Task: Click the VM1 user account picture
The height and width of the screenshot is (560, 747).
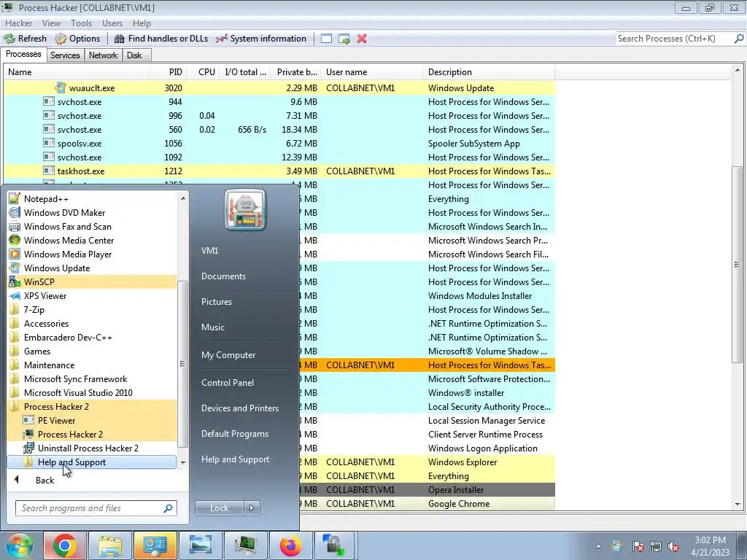Action: (245, 209)
